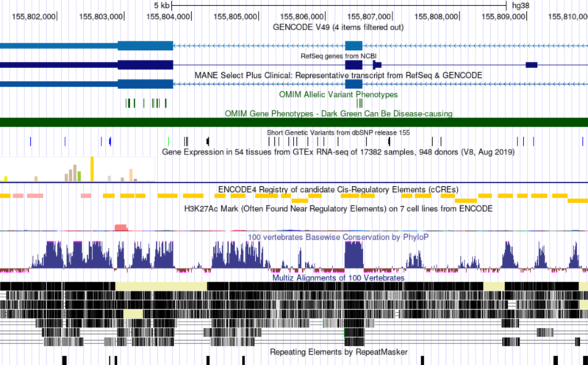Screen dimensions: 588x365
Task: Select the 155,805,000 coordinate label
Action: pyautogui.click(x=235, y=17)
